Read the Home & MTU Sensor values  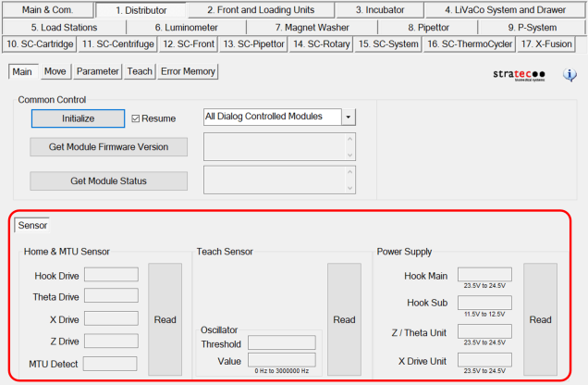point(165,319)
